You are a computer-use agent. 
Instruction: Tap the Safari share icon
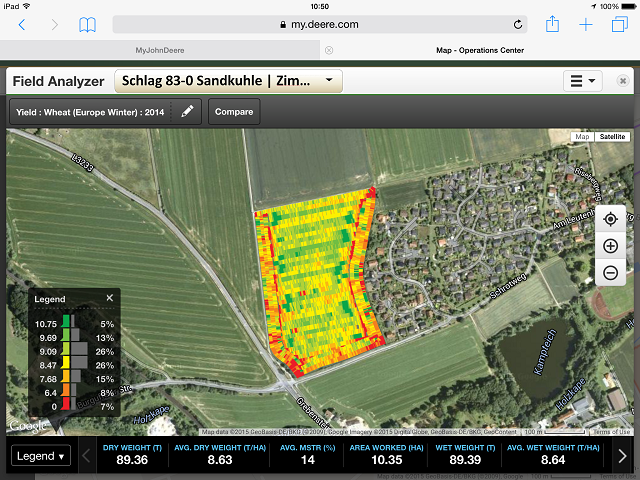click(x=551, y=24)
